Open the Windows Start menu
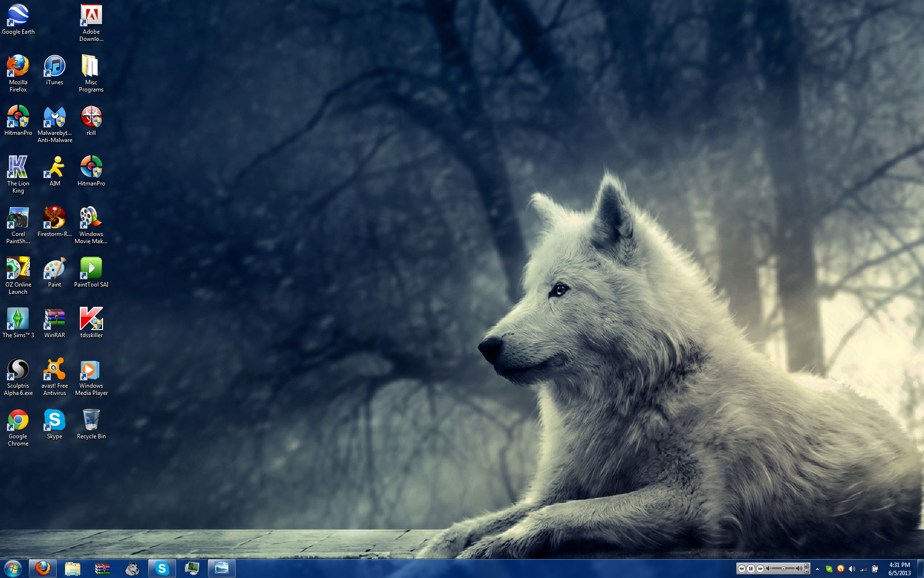The height and width of the screenshot is (578, 924). pyautogui.click(x=13, y=568)
